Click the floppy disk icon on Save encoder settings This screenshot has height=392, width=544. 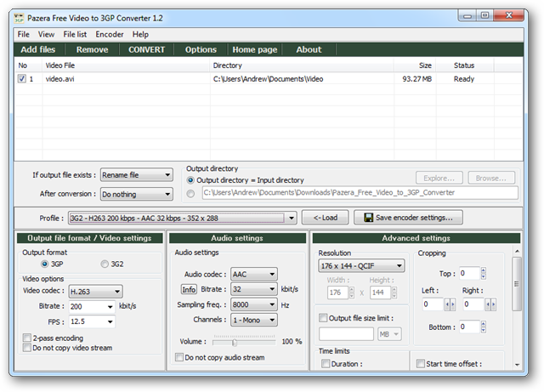click(368, 218)
